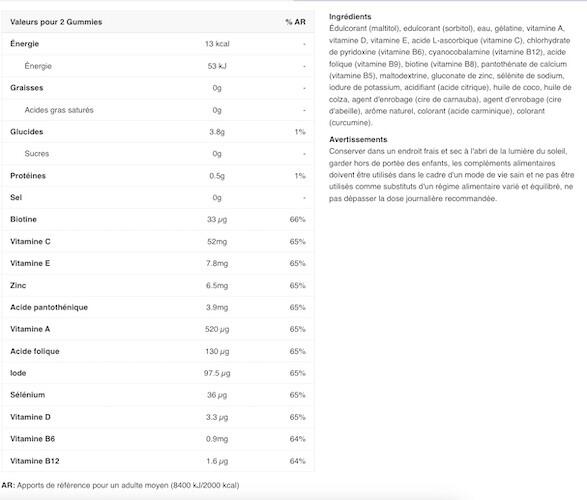587x500 pixels.
Task: Click the Iode 97.5 µg value
Action: (x=217, y=373)
